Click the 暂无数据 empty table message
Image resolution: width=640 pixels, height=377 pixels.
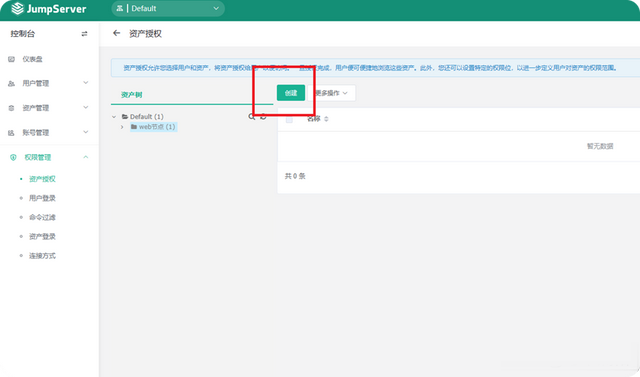pos(600,146)
